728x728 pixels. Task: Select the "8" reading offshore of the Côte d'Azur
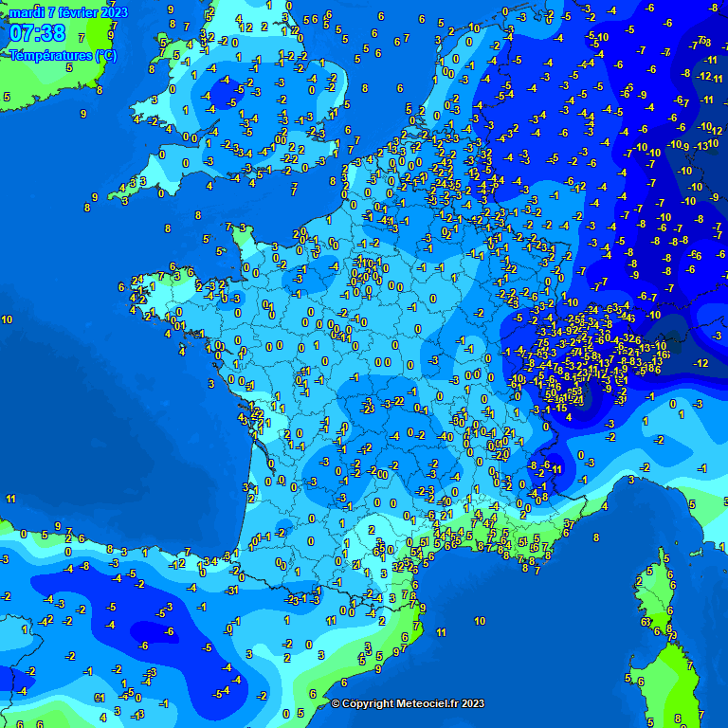pyautogui.click(x=596, y=537)
